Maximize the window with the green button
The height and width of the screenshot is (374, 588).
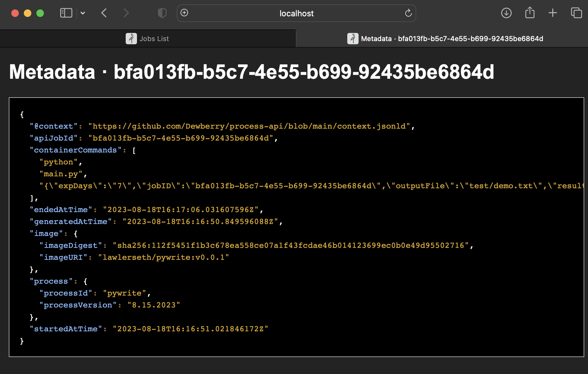coord(40,13)
